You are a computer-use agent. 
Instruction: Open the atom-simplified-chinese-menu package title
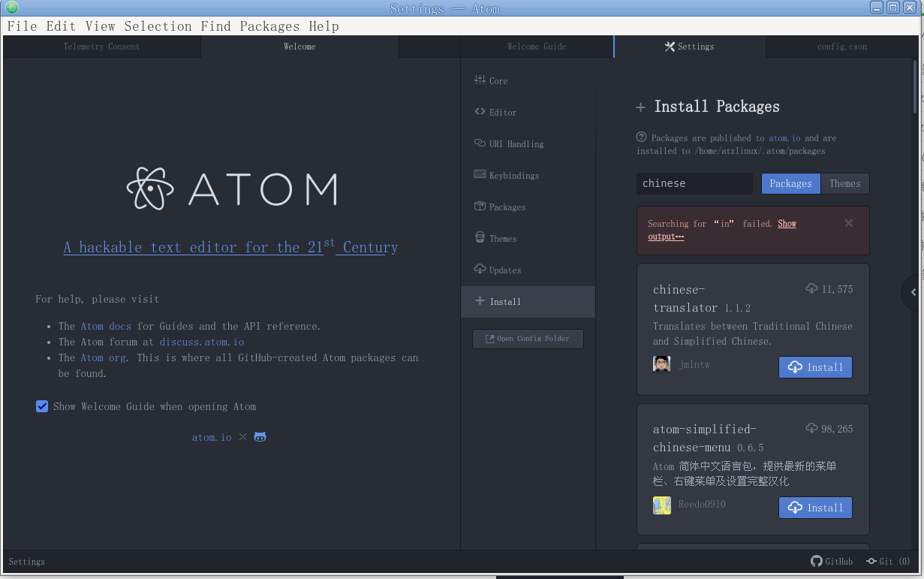tap(705, 438)
